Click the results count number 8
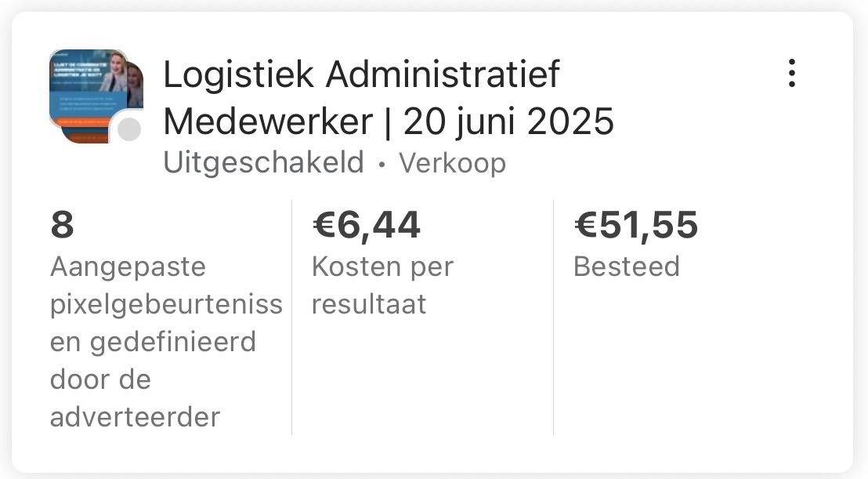This screenshot has width=868, height=479. pyautogui.click(x=62, y=226)
